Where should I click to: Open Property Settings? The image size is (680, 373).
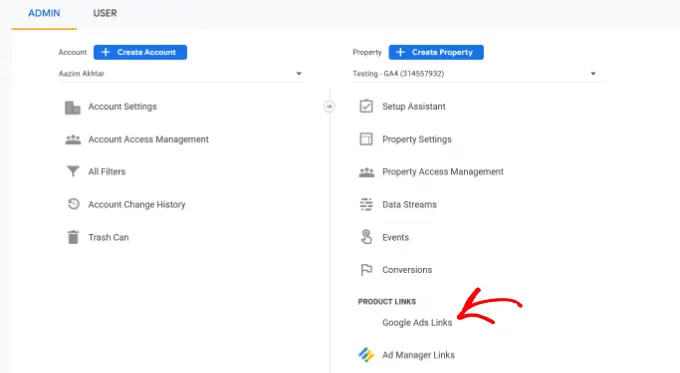[x=417, y=139]
